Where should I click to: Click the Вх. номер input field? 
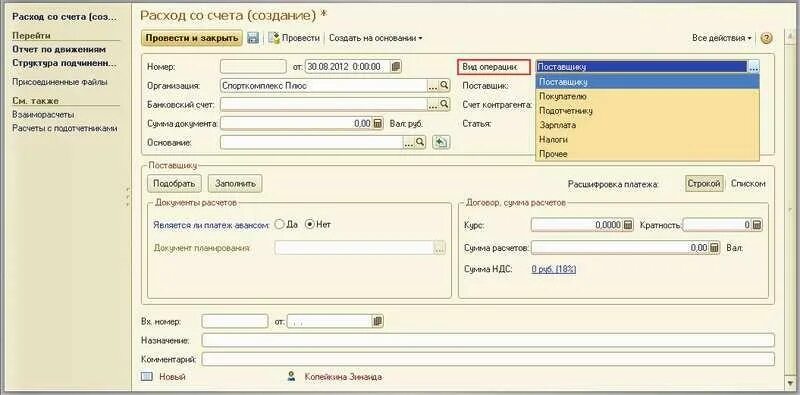235,322
